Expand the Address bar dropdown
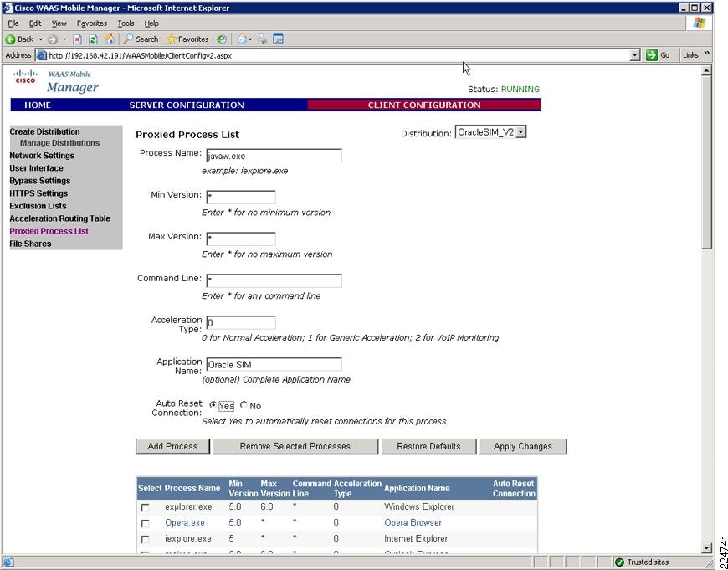The width and height of the screenshot is (728, 570). pos(635,55)
